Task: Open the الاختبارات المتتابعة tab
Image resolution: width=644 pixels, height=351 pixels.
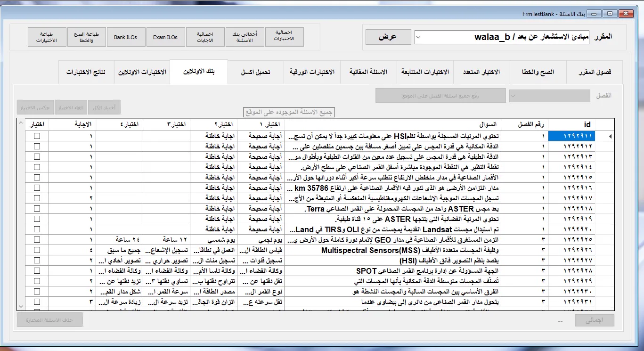Action: (425, 73)
